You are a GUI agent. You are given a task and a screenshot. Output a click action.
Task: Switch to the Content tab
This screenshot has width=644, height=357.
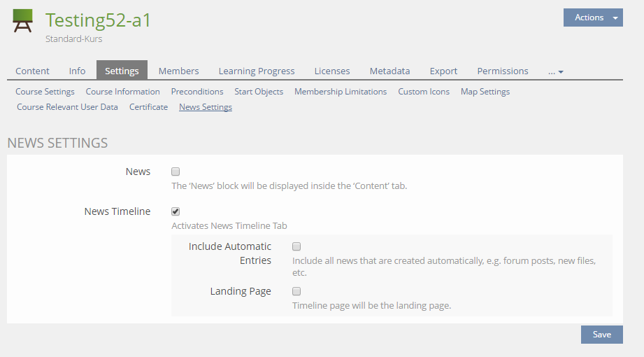32,71
